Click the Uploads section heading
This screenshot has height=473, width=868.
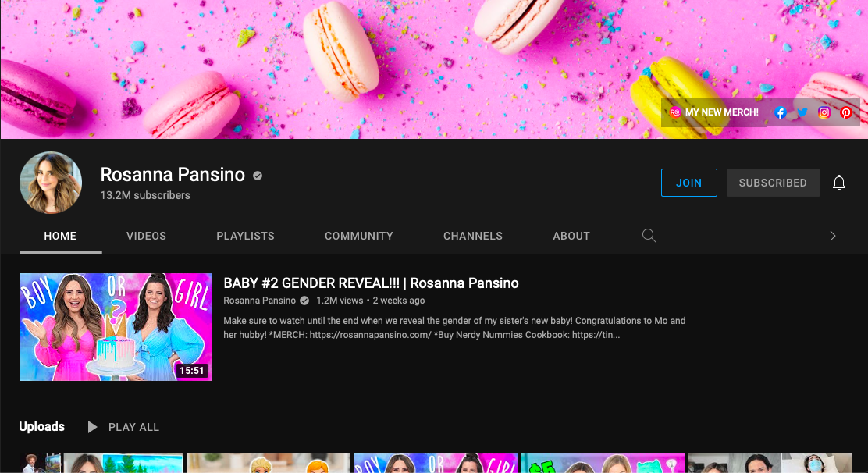pos(41,426)
